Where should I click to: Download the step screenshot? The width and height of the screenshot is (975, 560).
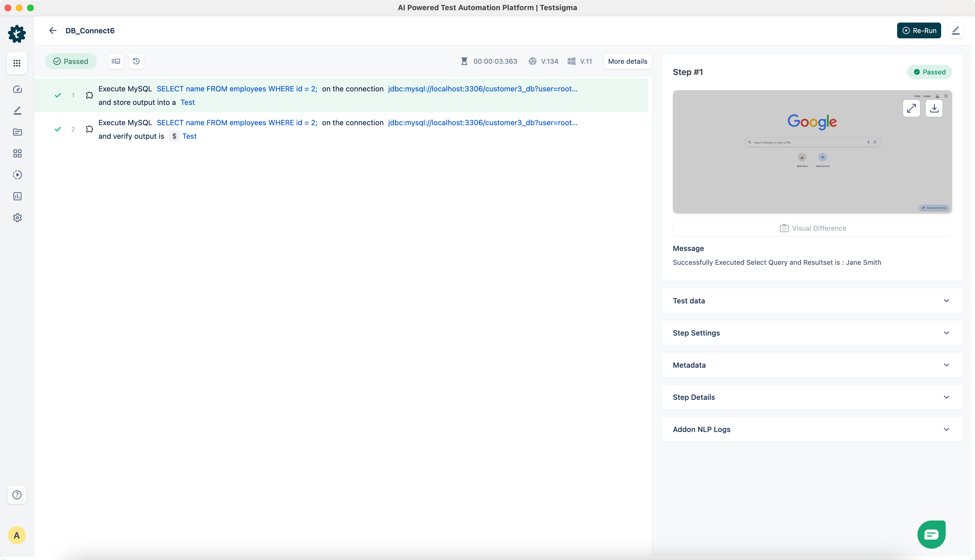point(934,109)
